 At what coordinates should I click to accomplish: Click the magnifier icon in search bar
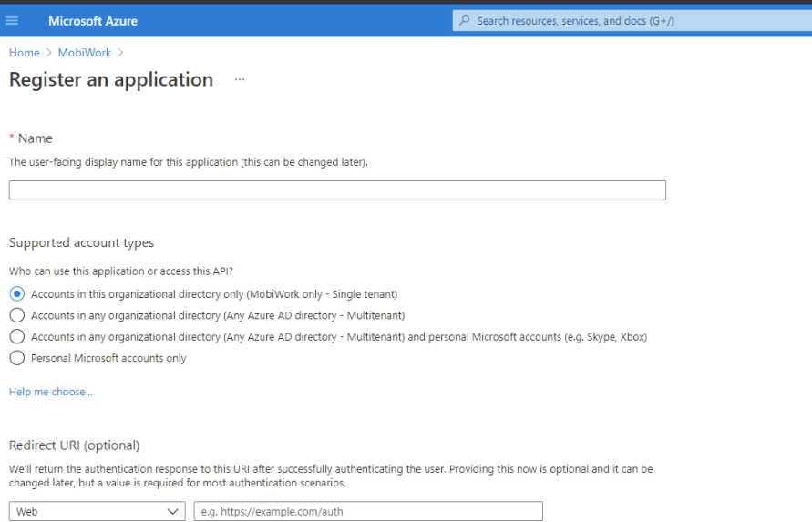coord(465,21)
